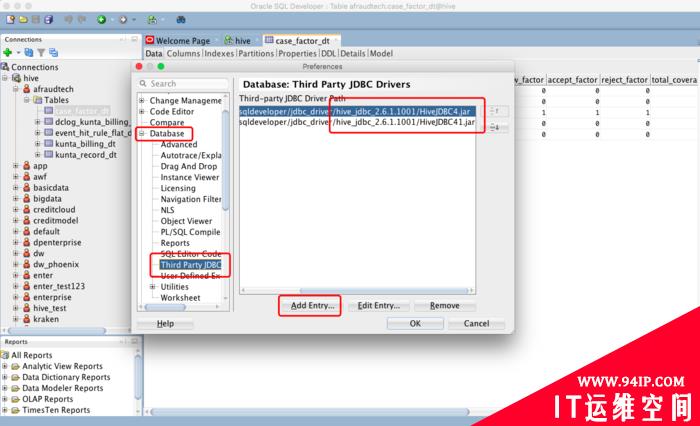Click the Edit Entry... button

click(x=379, y=306)
